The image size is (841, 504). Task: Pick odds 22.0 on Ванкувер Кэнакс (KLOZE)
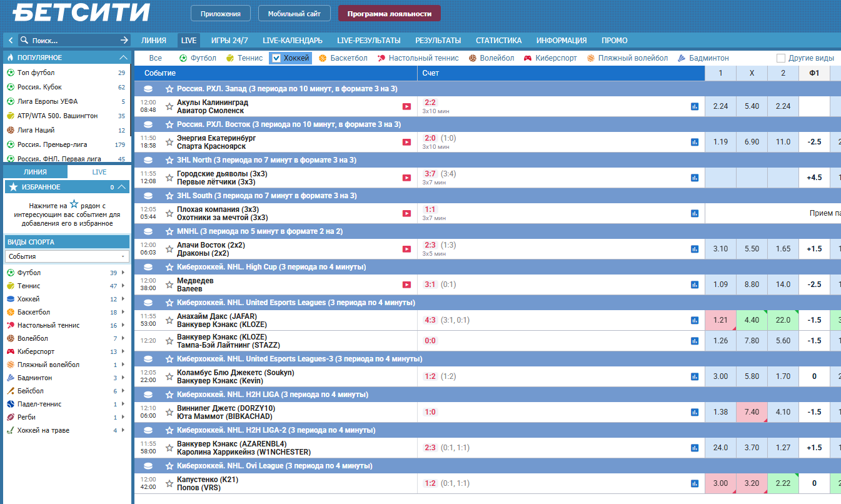coord(783,320)
